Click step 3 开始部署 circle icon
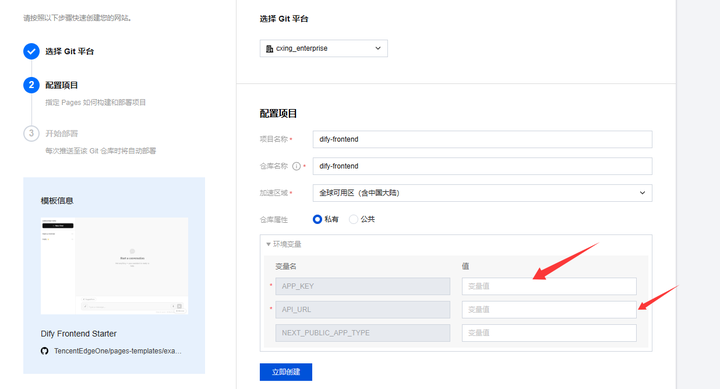The width and height of the screenshot is (720, 389). (31, 134)
